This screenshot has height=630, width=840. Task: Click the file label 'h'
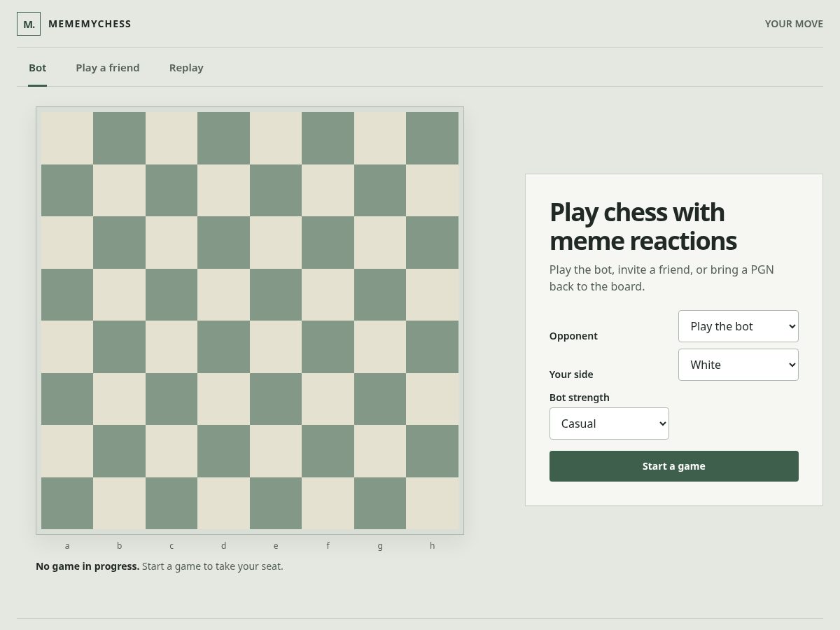tap(433, 546)
